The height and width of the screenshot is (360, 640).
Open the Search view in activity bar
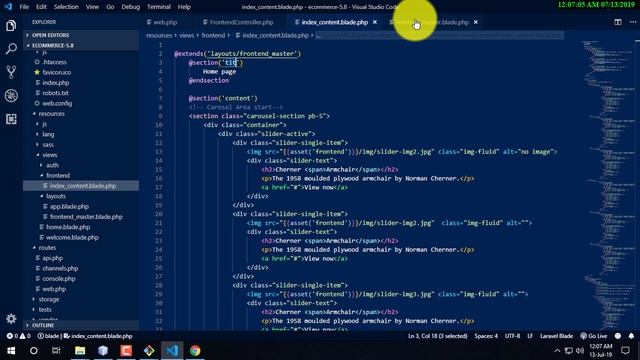(11, 49)
